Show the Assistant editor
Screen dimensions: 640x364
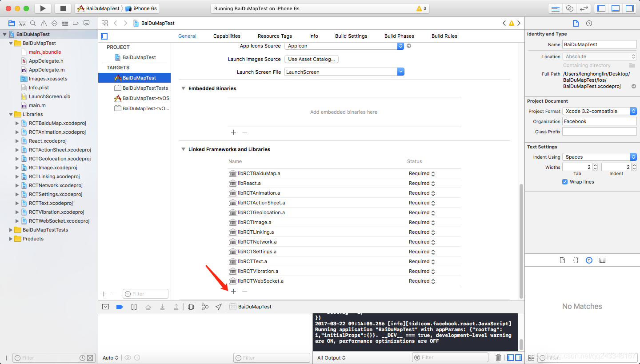[x=570, y=8]
